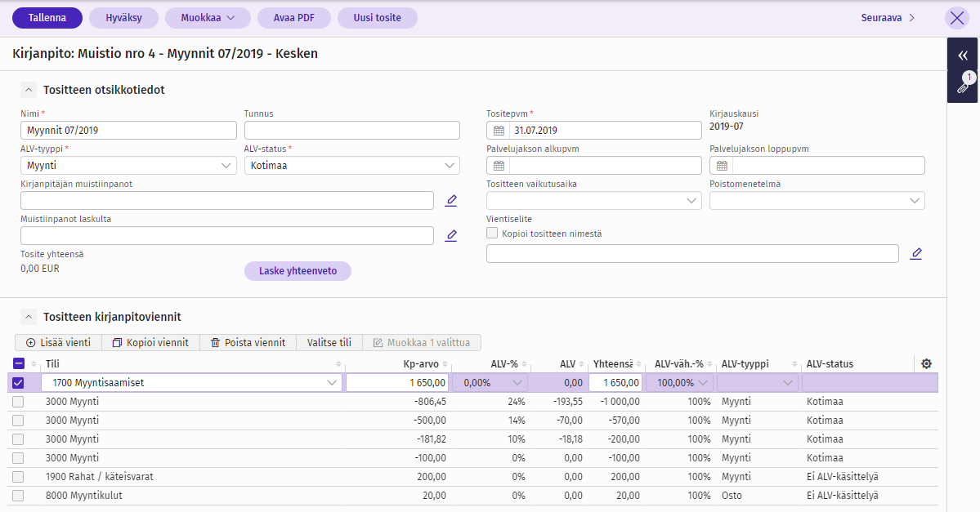Open the Palvelujakson loppupvm calendar picker
The width and height of the screenshot is (980, 512).
point(722,166)
